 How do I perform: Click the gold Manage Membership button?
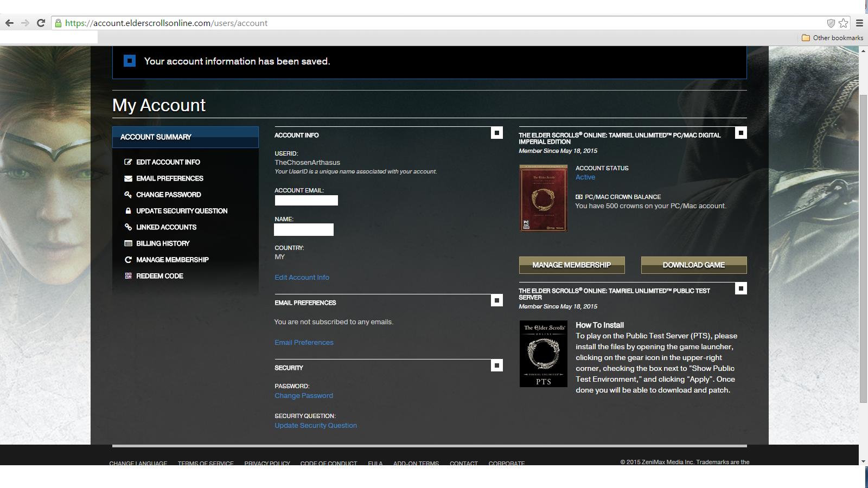[x=572, y=265]
